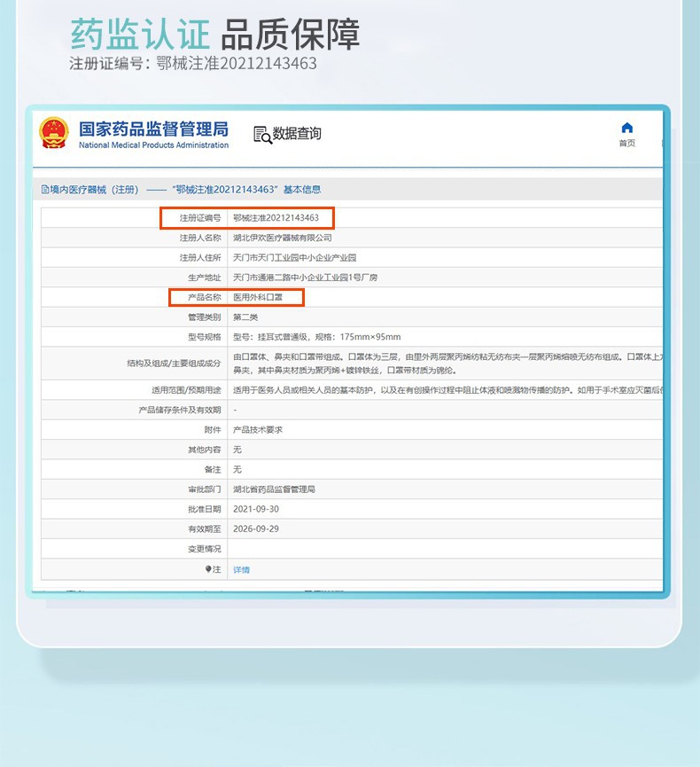
Task: Click the 生产地址 row label
Action: tap(205, 278)
